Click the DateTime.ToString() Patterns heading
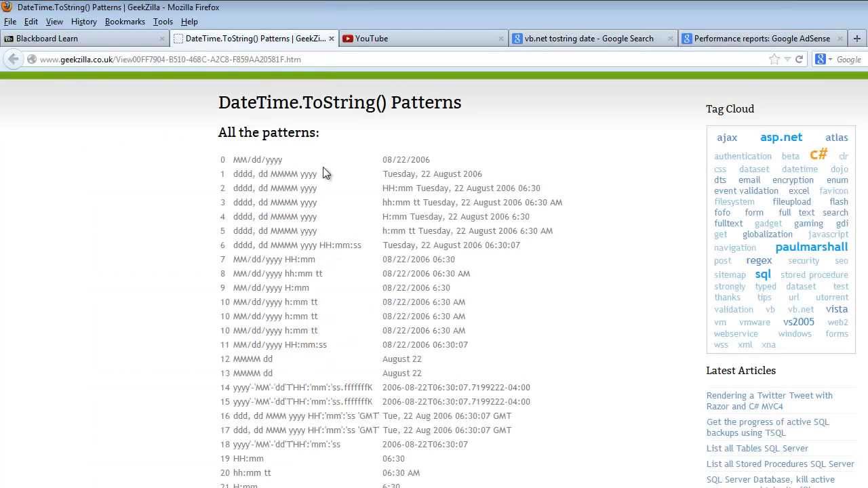Viewport: 868px width, 488px height. pos(340,102)
